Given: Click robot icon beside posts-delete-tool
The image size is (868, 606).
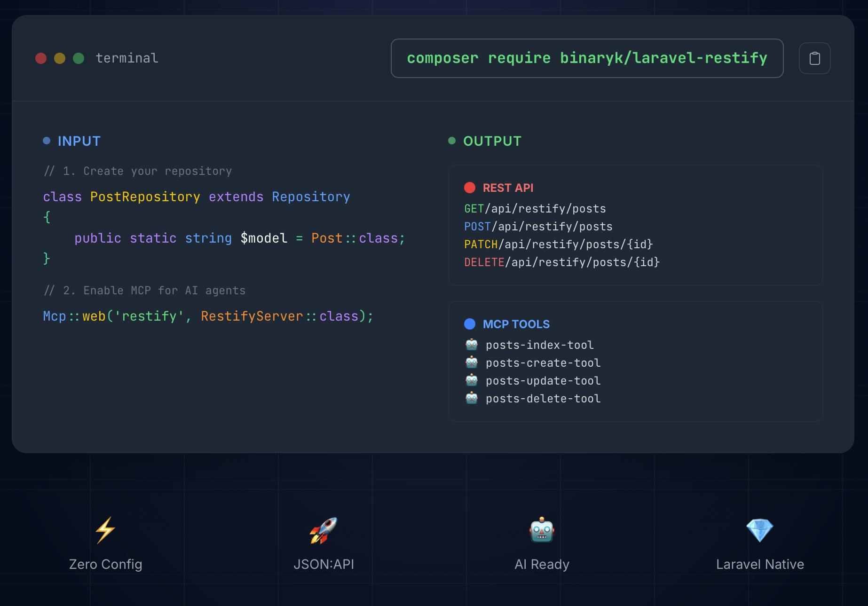Looking at the screenshot, I should 472,398.
